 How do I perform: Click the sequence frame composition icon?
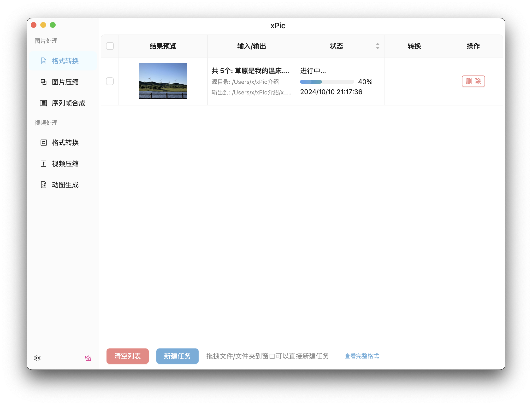click(43, 103)
